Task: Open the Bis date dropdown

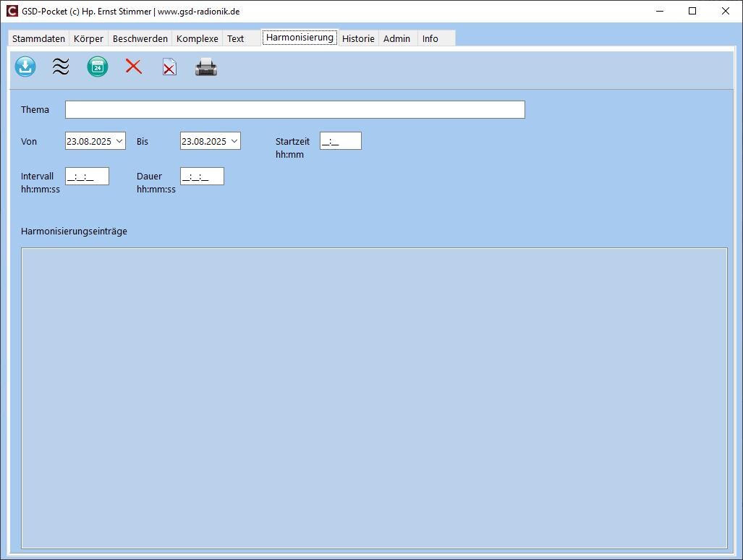Action: pos(234,141)
